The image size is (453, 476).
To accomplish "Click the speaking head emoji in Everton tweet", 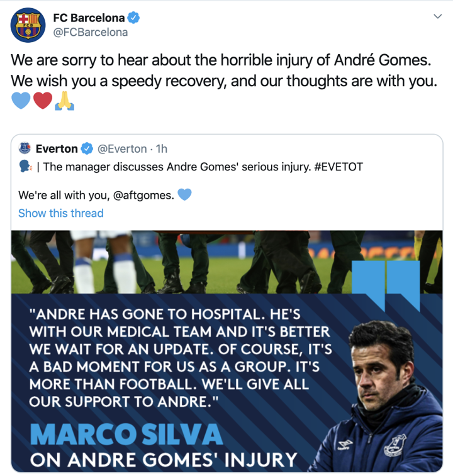I will pos(25,167).
